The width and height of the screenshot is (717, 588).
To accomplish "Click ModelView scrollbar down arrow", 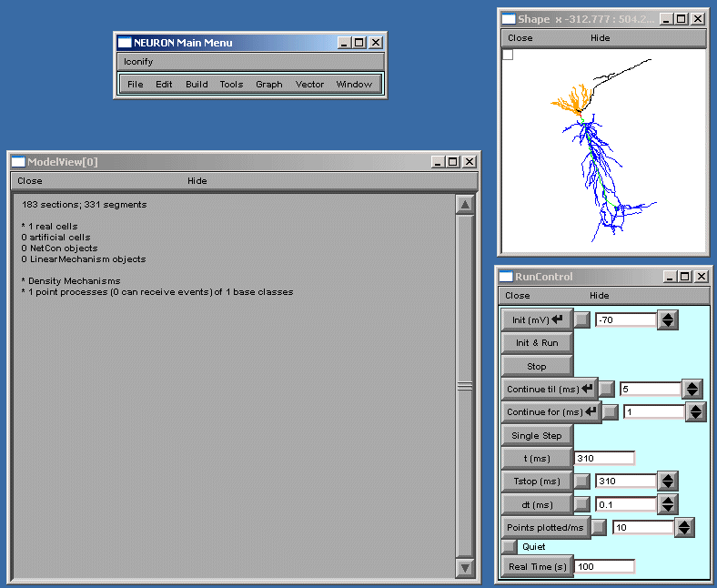I will (465, 568).
